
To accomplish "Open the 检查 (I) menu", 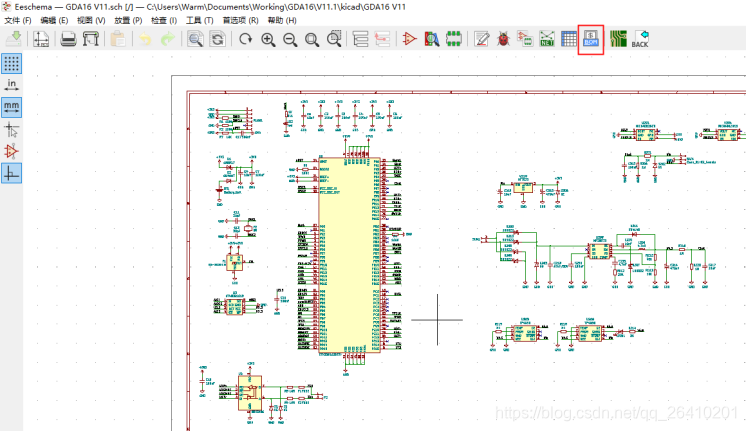I will (164, 20).
